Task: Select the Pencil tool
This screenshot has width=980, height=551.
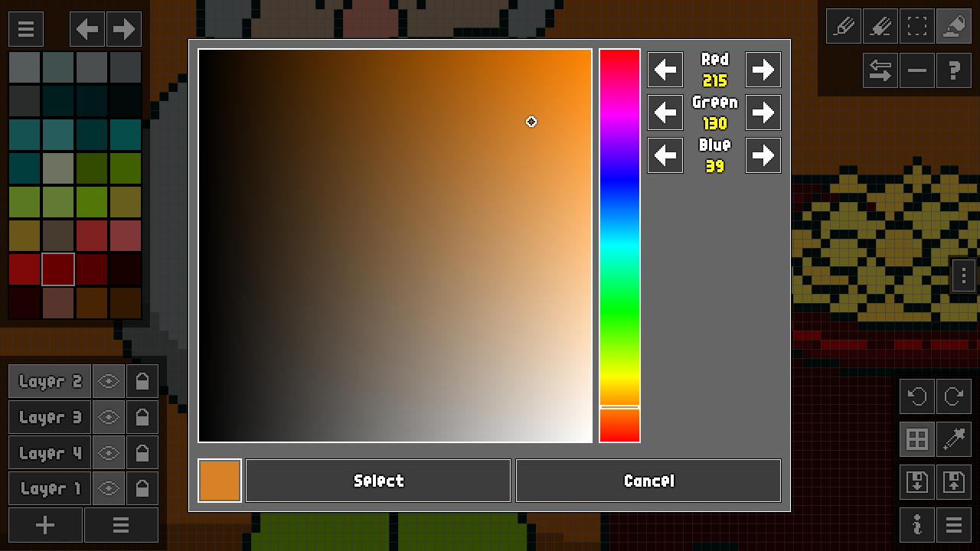Action: click(843, 25)
